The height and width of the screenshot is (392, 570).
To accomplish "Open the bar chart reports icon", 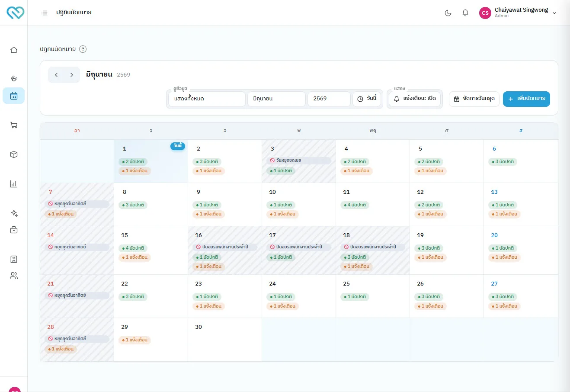I will click(x=14, y=184).
